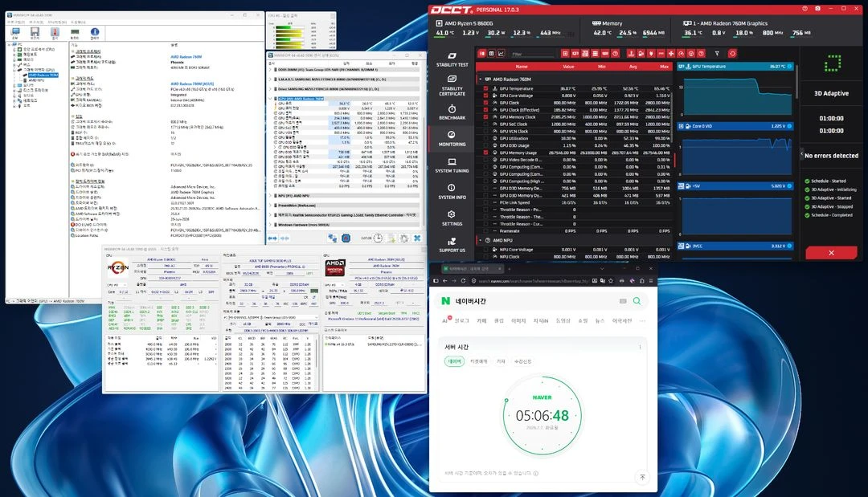Open browser tab list dropdown arrow
Screen dimensions: 868x497
[x=602, y=269]
